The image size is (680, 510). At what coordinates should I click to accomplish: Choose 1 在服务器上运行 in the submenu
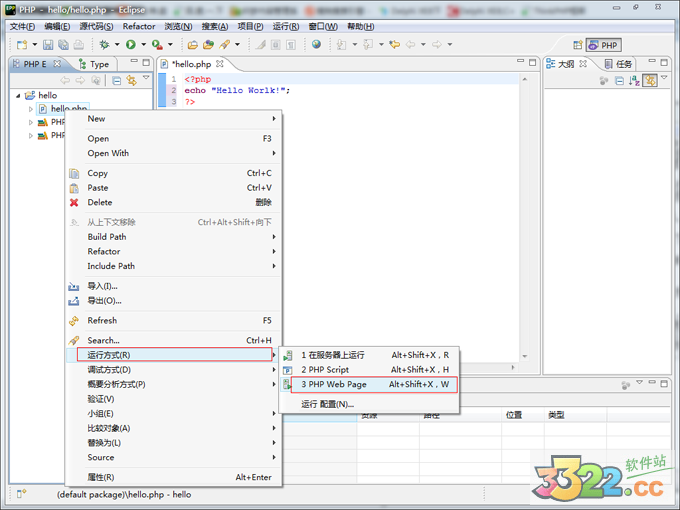pos(369,355)
